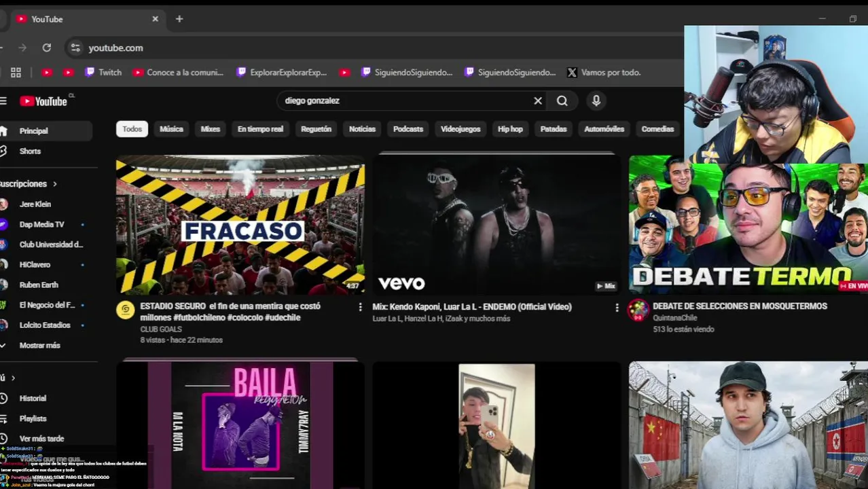The height and width of the screenshot is (489, 868).
Task: Open the apps grid bookmark icon
Action: click(x=16, y=72)
